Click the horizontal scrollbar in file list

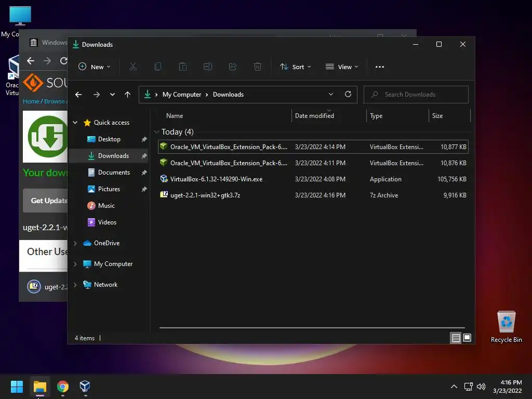point(312,328)
